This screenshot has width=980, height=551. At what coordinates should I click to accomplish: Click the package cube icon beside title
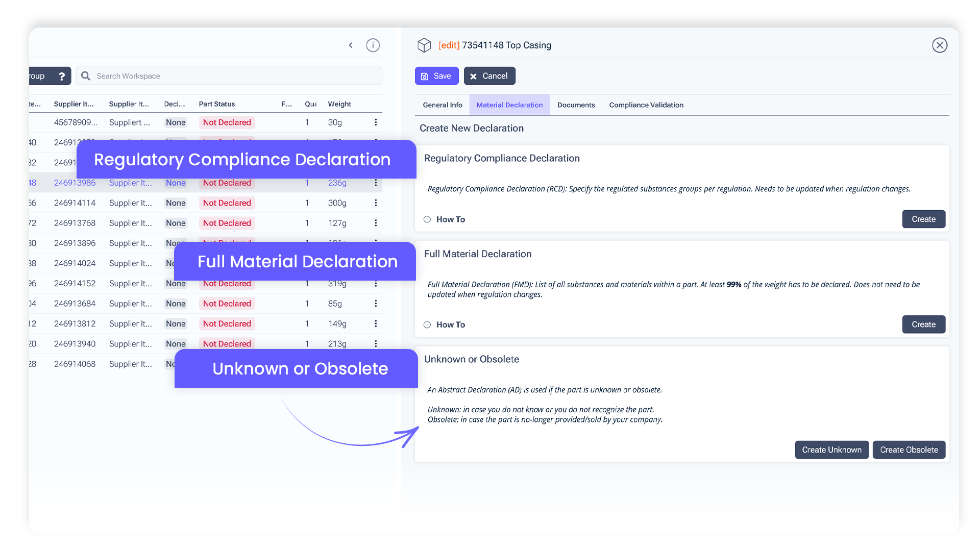pyautogui.click(x=424, y=45)
